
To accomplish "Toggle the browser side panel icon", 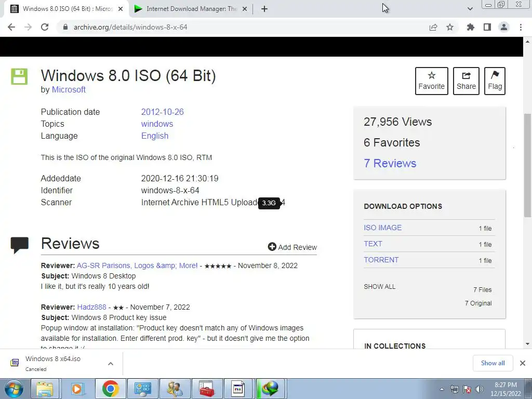I will [x=487, y=27].
